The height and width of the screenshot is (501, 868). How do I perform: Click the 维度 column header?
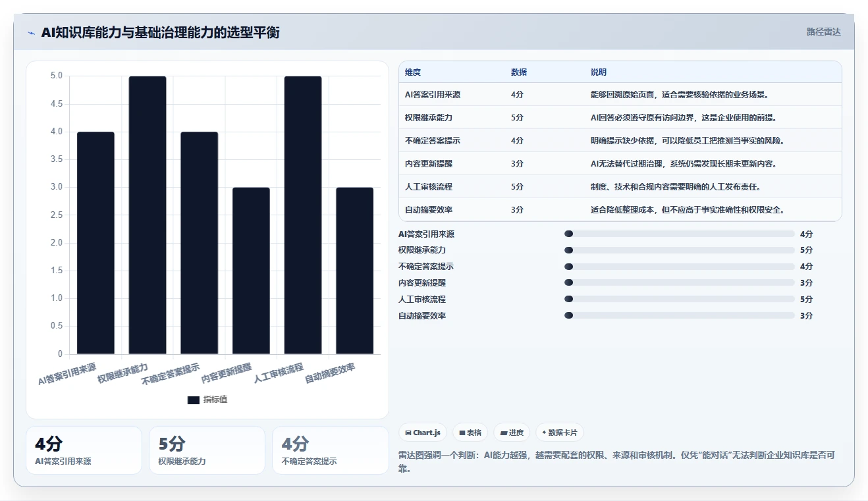[413, 72]
